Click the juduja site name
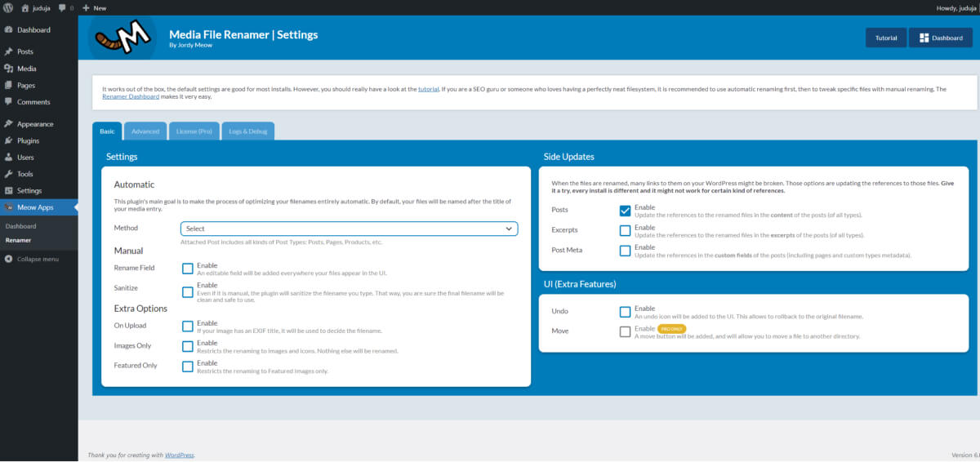The height and width of the screenshot is (462, 980). (42, 7)
